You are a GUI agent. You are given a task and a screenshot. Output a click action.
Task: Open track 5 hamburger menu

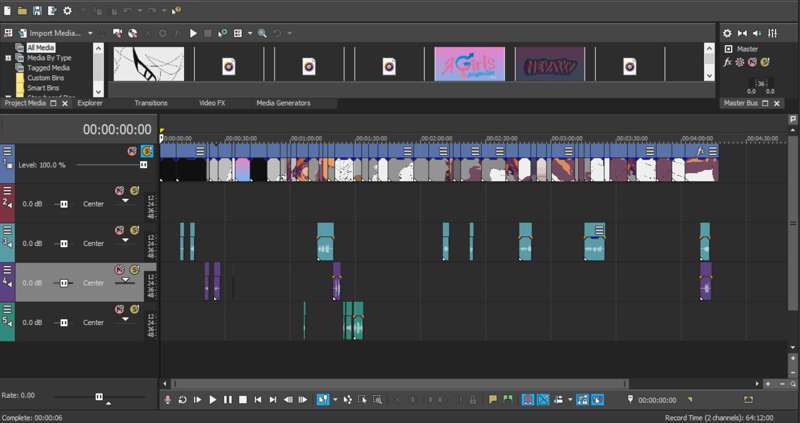[7, 309]
